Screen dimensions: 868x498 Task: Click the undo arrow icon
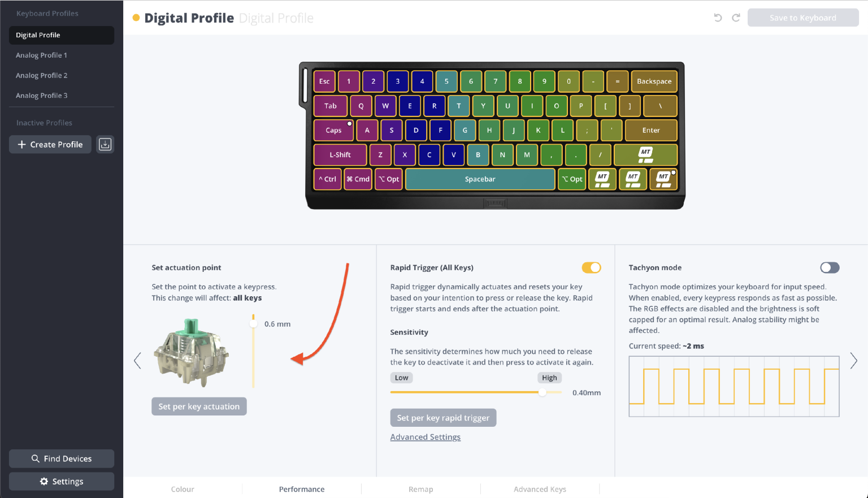[x=718, y=18]
